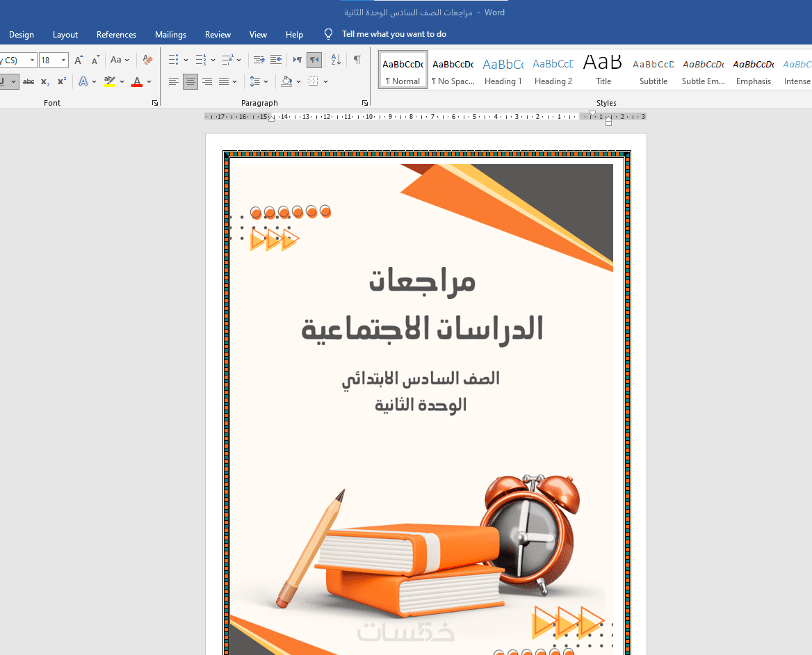The image size is (812, 655).
Task: Open the Layout tab
Action: [x=65, y=35]
